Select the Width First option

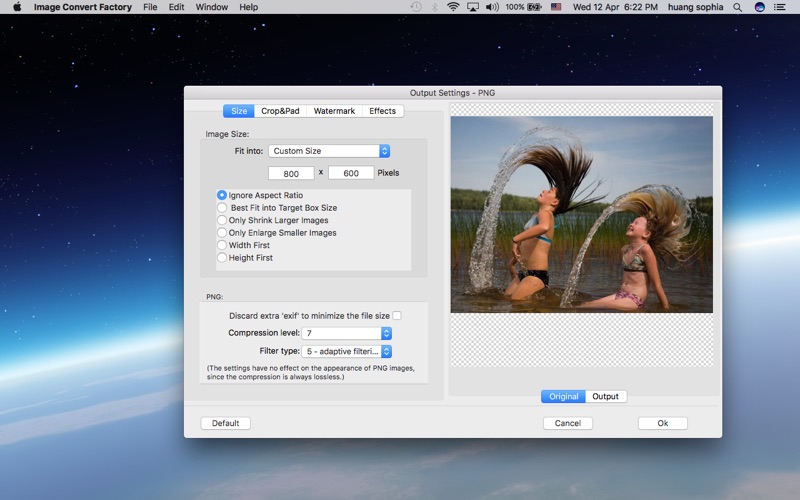tap(244, 245)
